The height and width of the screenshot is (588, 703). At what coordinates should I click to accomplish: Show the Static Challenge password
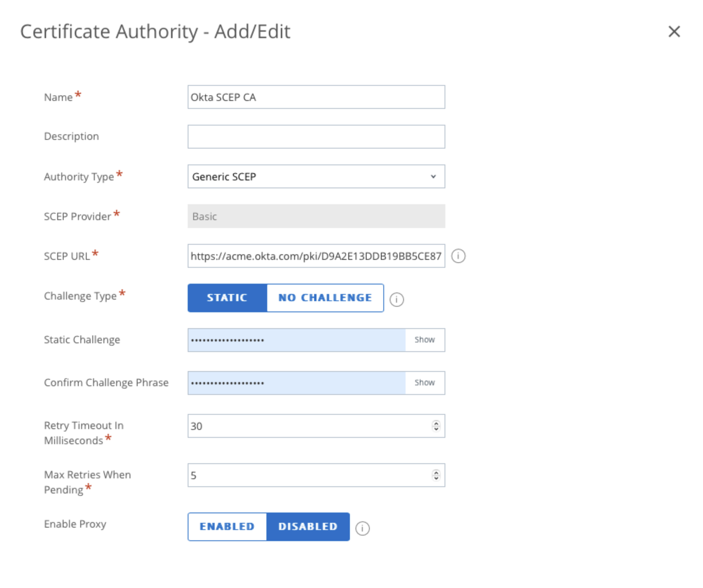[x=424, y=340]
